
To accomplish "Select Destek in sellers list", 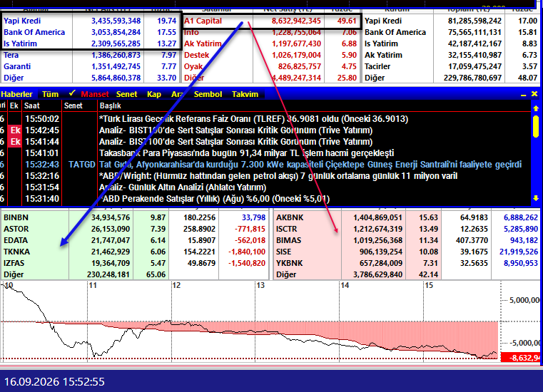I will (x=197, y=55).
